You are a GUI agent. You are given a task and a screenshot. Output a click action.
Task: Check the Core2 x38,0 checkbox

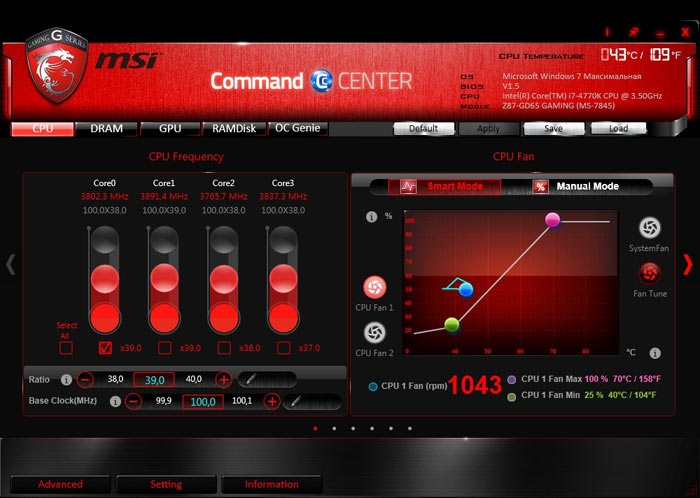pyautogui.click(x=224, y=348)
